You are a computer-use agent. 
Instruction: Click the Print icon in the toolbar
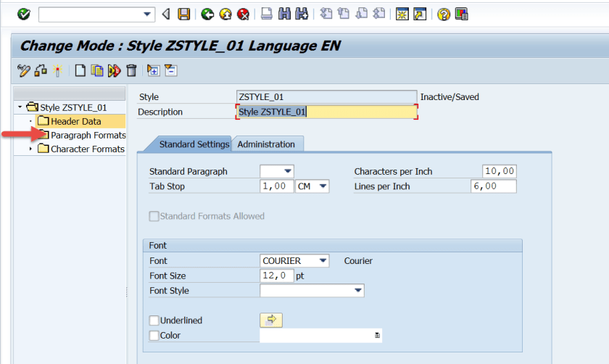tap(267, 14)
